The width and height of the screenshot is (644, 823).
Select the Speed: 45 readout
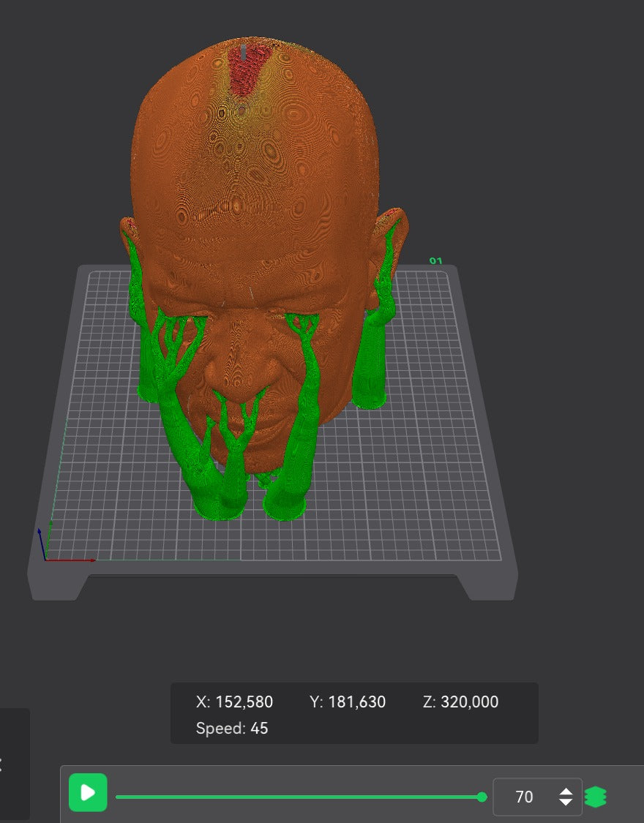[232, 729]
